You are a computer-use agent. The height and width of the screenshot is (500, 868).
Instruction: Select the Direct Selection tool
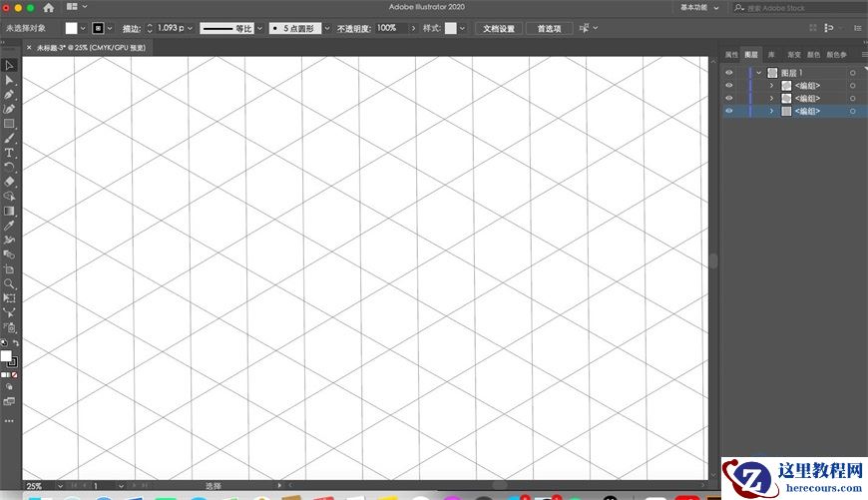[x=9, y=80]
